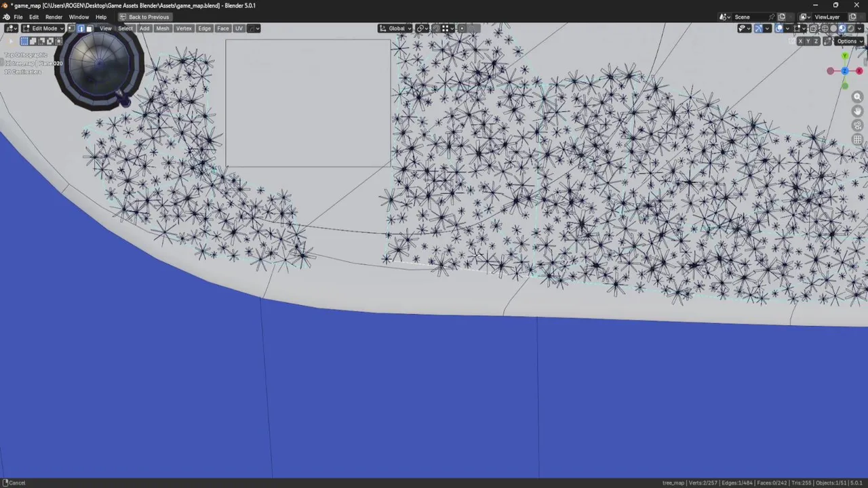This screenshot has height=488, width=868.
Task: Open the Face menu
Action: click(223, 28)
